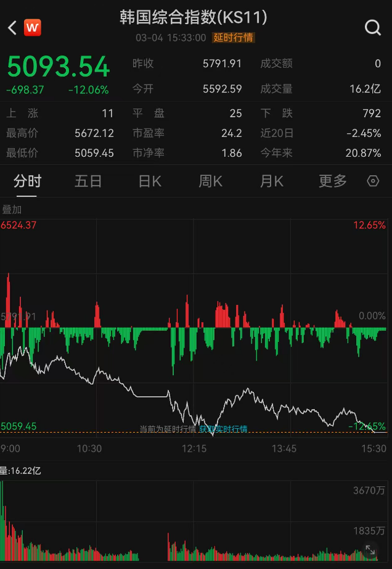Tap the 延时行情 delayed quote badge

(233, 38)
